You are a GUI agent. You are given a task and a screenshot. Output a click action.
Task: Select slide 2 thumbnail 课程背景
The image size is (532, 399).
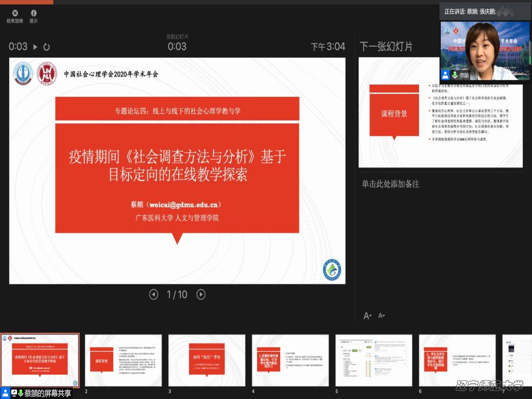(x=123, y=360)
